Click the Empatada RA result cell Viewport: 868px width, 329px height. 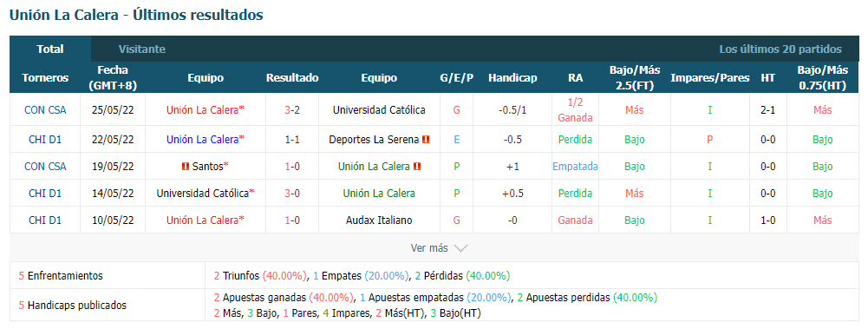[x=575, y=166]
